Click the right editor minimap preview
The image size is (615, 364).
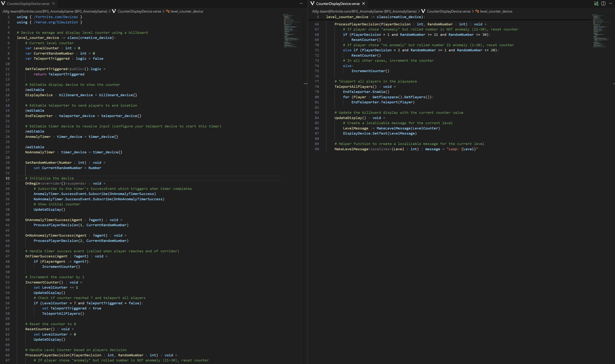[602, 31]
